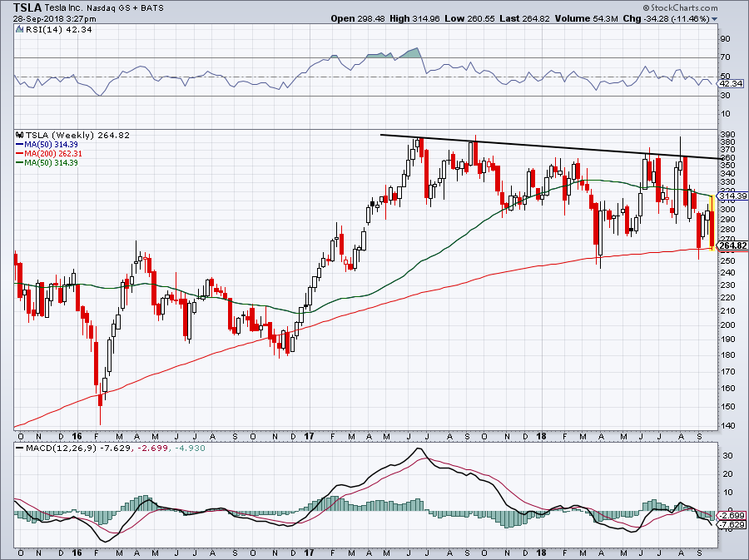Click the Volume 54.3M value
The height and width of the screenshot is (560, 749).
click(587, 18)
